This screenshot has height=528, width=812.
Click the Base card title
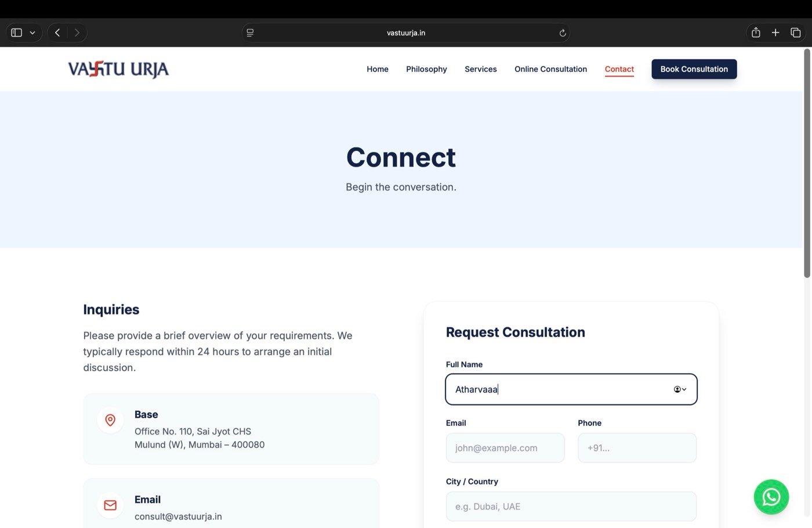(146, 414)
